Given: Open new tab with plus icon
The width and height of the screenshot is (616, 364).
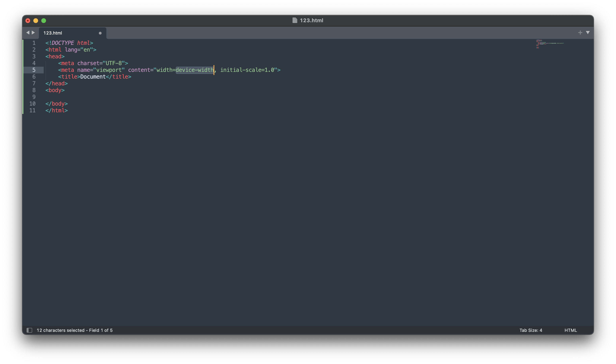Looking at the screenshot, I should click(x=580, y=33).
